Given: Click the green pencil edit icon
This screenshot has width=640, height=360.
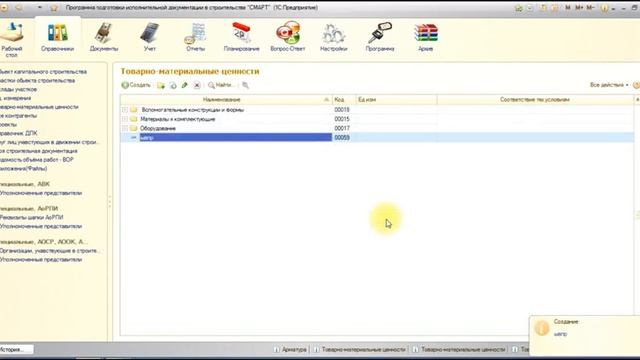Looking at the screenshot, I should 184,85.
